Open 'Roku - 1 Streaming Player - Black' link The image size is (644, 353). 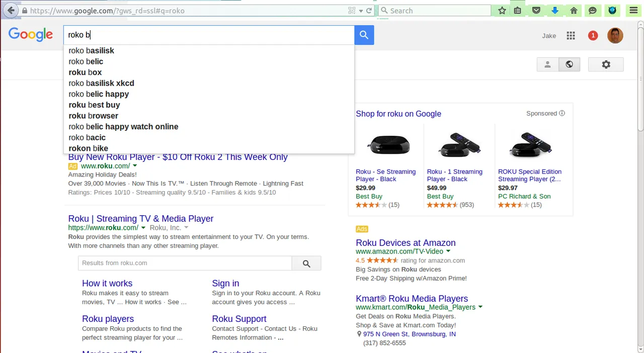click(455, 175)
